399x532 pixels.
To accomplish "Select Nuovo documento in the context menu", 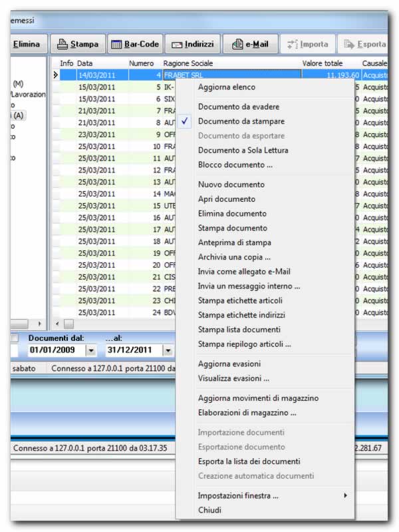I will click(x=231, y=184).
